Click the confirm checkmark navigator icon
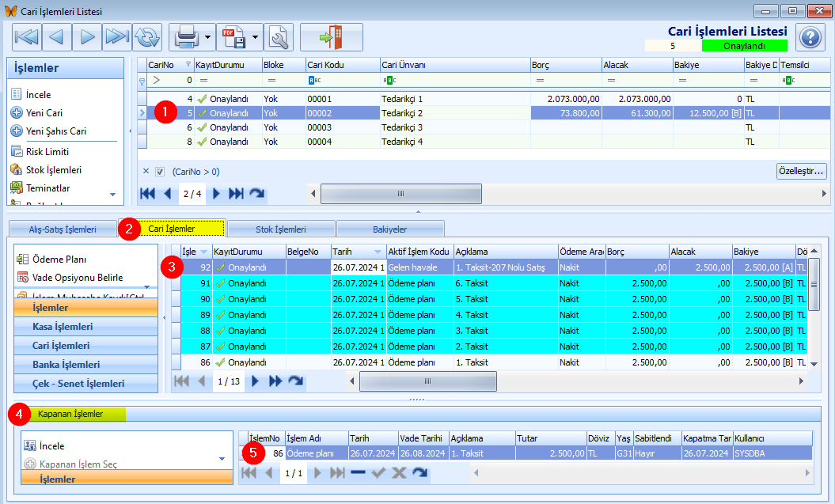The width and height of the screenshot is (835, 504). (x=378, y=472)
